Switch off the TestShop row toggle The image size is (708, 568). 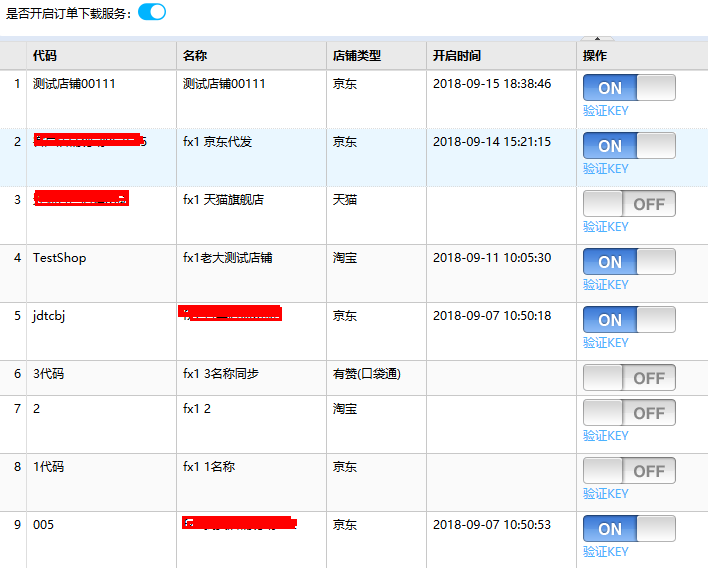click(x=629, y=262)
